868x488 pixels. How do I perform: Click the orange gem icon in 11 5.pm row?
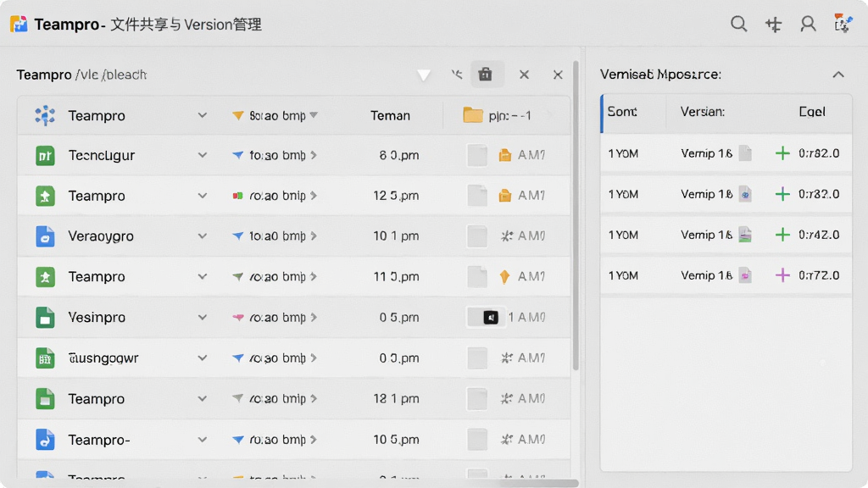click(x=504, y=277)
